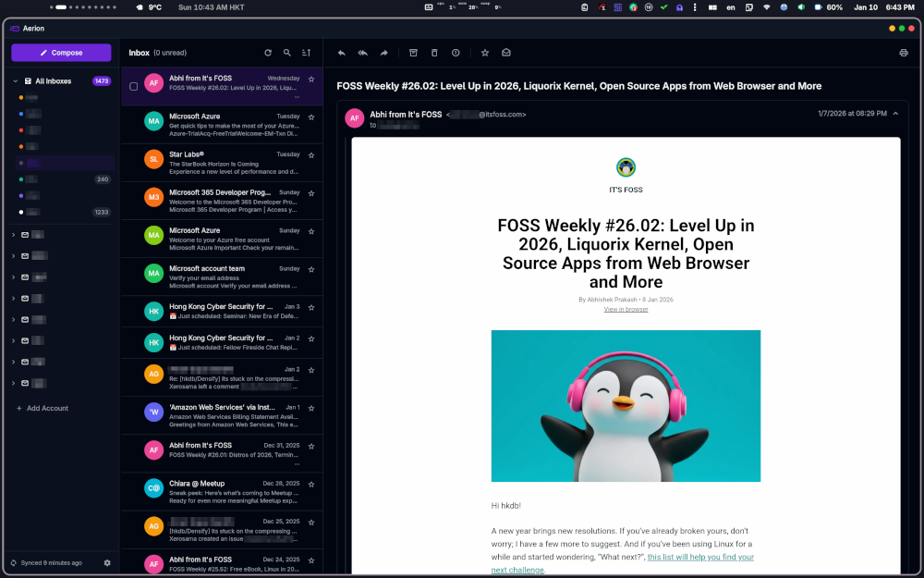Viewport: 924px width, 578px height.
Task: Open the Wi-Fi menu in the macOS menu bar
Action: 766,7
